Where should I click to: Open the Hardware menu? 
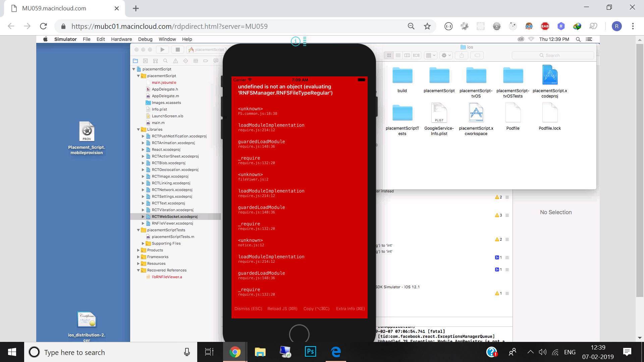(x=121, y=39)
